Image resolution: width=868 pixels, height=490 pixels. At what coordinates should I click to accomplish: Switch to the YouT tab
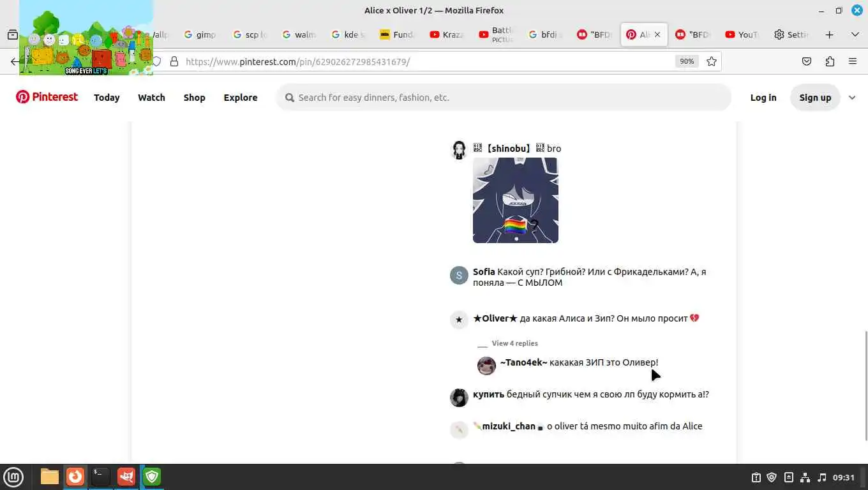click(742, 34)
